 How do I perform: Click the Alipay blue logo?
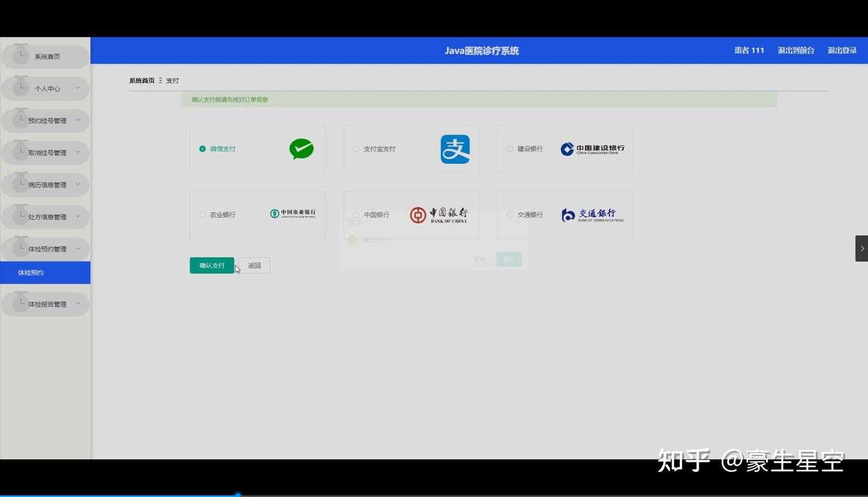pyautogui.click(x=455, y=149)
